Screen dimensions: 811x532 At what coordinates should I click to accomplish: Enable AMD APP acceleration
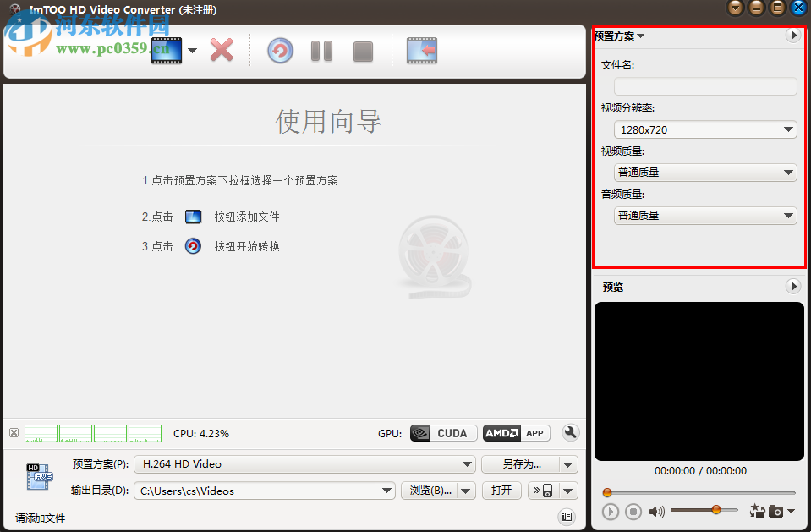point(516,432)
